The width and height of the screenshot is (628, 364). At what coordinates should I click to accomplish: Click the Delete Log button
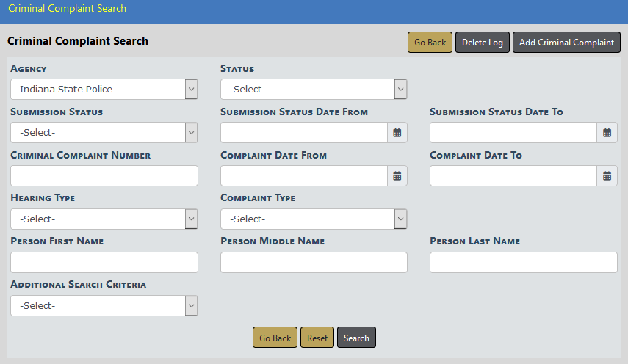(x=483, y=43)
